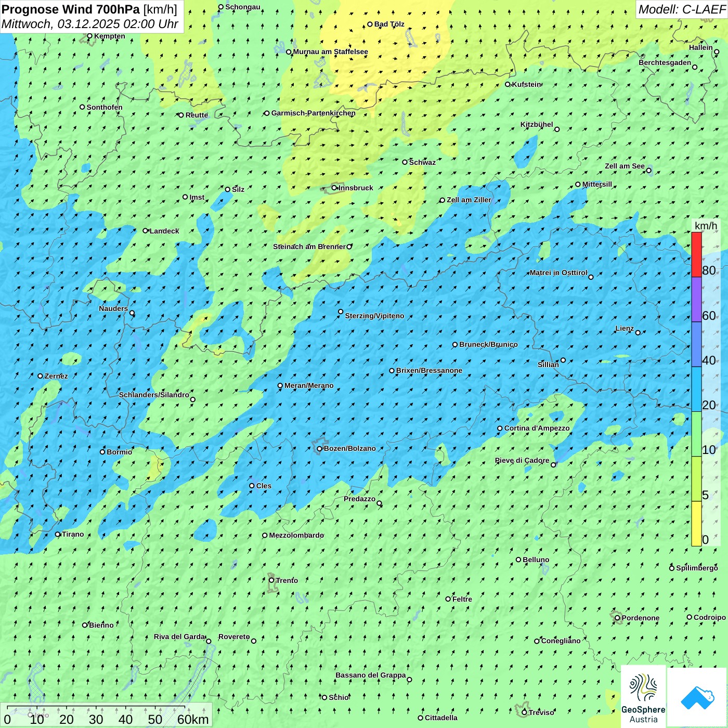Click the Lienz location marker
Screen dimensions: 728x728
click(638, 333)
